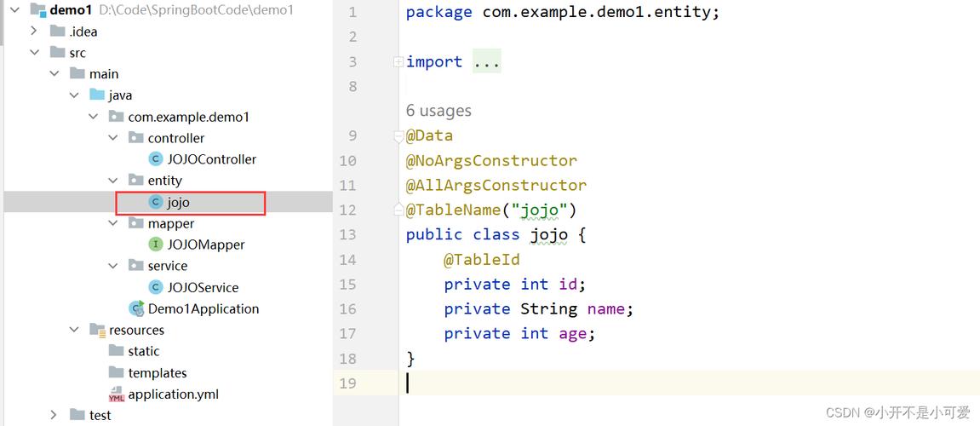Expand the folded import statements

pyautogui.click(x=398, y=61)
